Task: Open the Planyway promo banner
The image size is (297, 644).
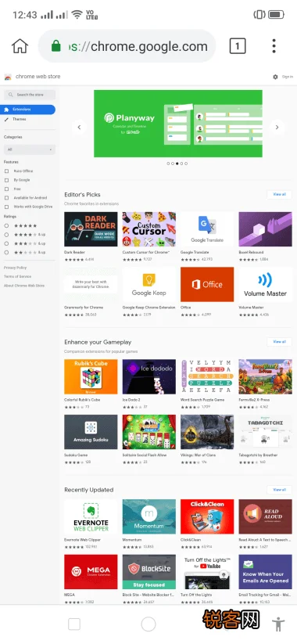Action: coord(178,124)
